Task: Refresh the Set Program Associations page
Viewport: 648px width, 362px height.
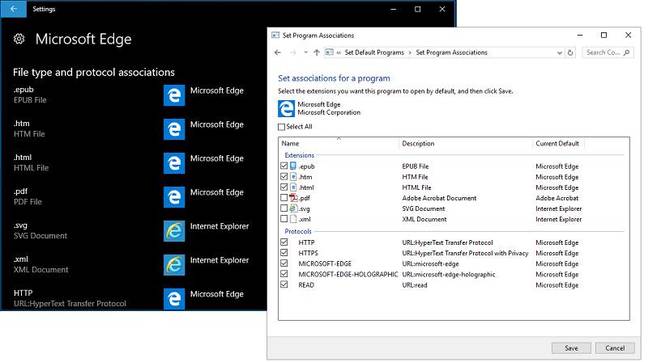Action: [570, 52]
